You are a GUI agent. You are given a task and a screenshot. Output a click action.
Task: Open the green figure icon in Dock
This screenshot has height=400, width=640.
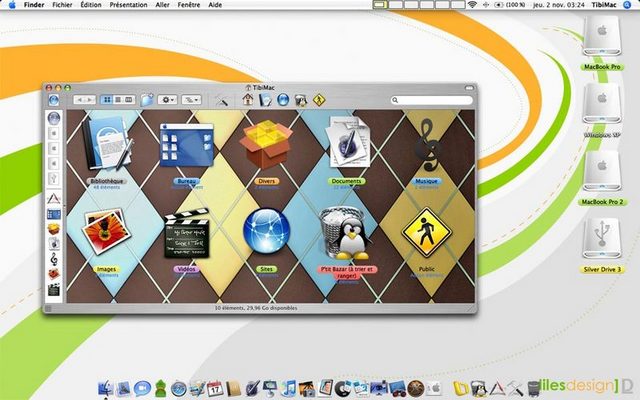point(160,388)
